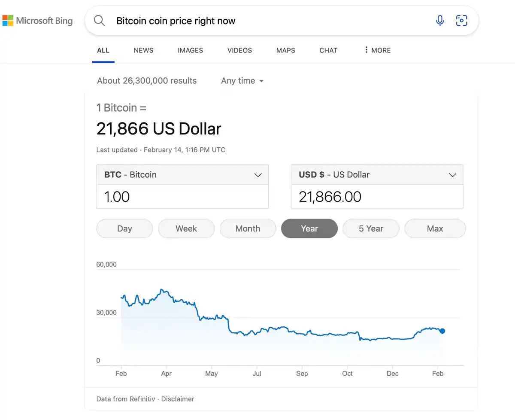The width and height of the screenshot is (515, 420).
Task: Click the Microsoft Bing logo
Action: pos(37,21)
